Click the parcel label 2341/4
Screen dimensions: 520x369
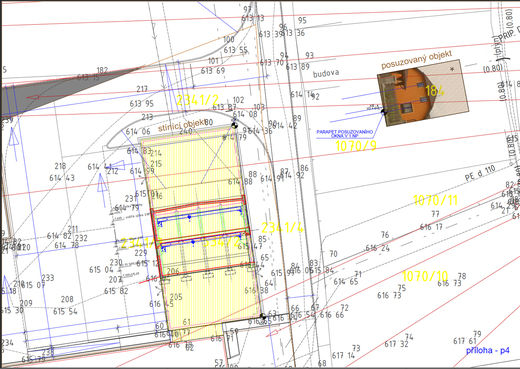pos(282,228)
